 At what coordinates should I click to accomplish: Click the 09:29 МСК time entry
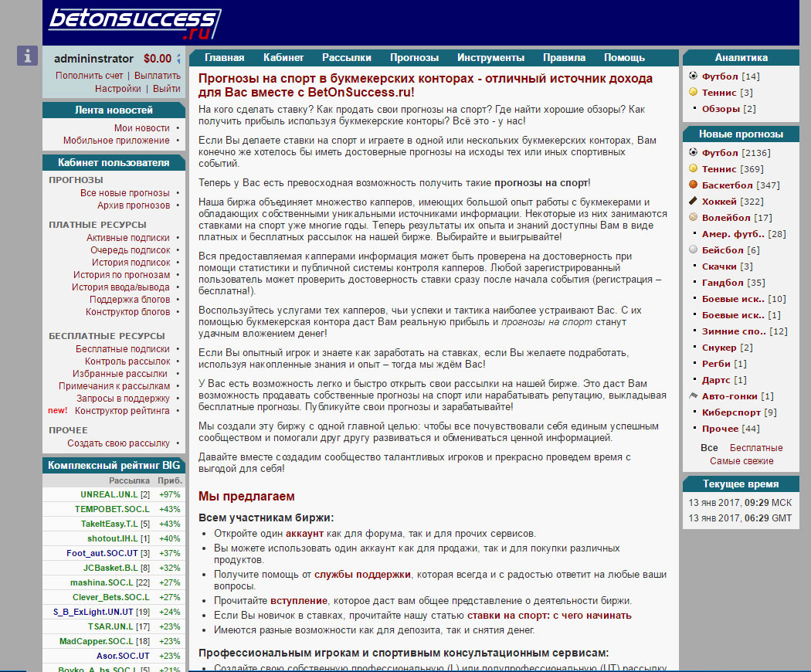click(740, 502)
